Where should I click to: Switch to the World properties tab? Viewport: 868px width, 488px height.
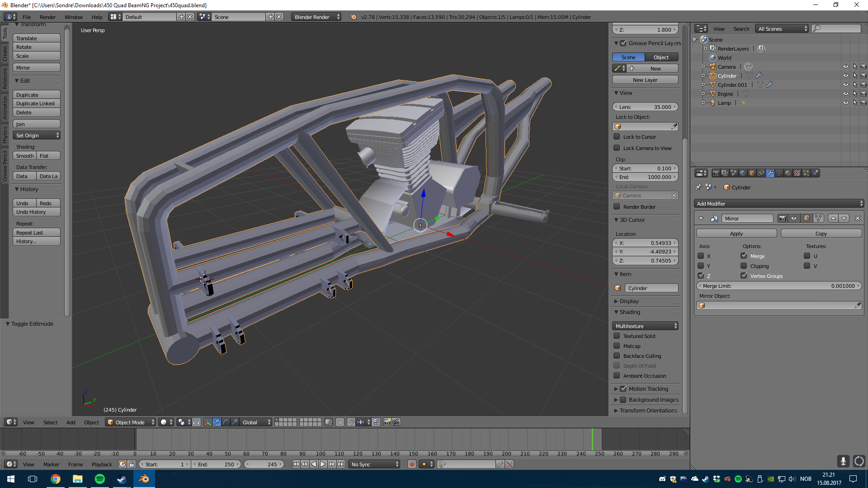743,173
